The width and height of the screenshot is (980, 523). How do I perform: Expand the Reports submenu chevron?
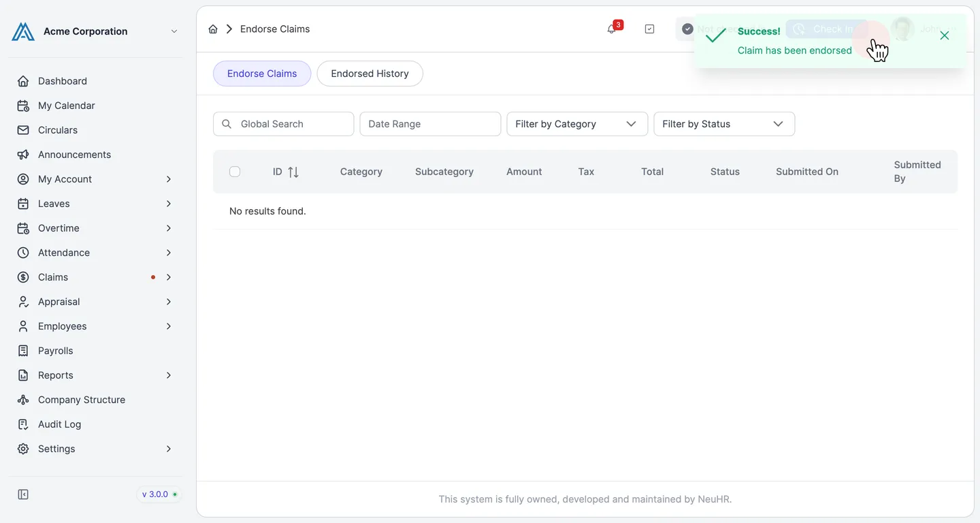pos(169,375)
